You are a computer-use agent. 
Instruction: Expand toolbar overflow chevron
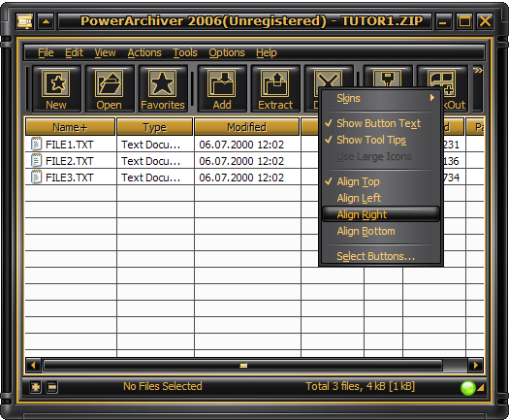[x=478, y=70]
